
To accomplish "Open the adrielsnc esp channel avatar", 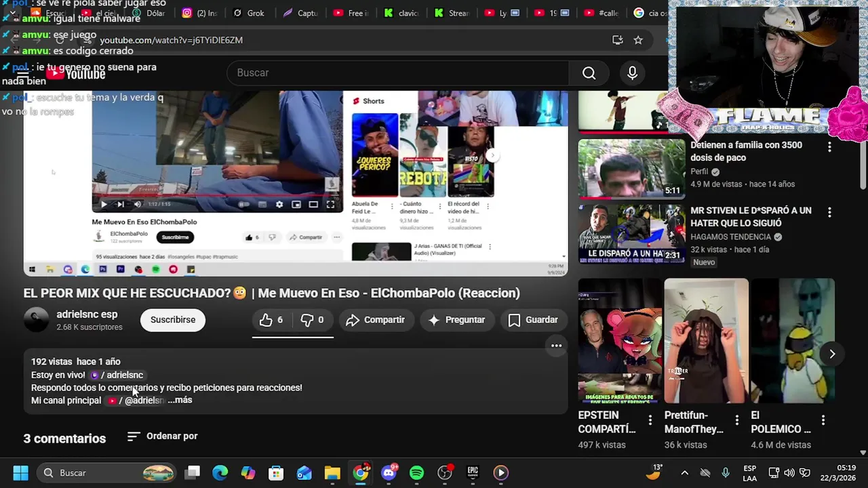I will (x=37, y=320).
